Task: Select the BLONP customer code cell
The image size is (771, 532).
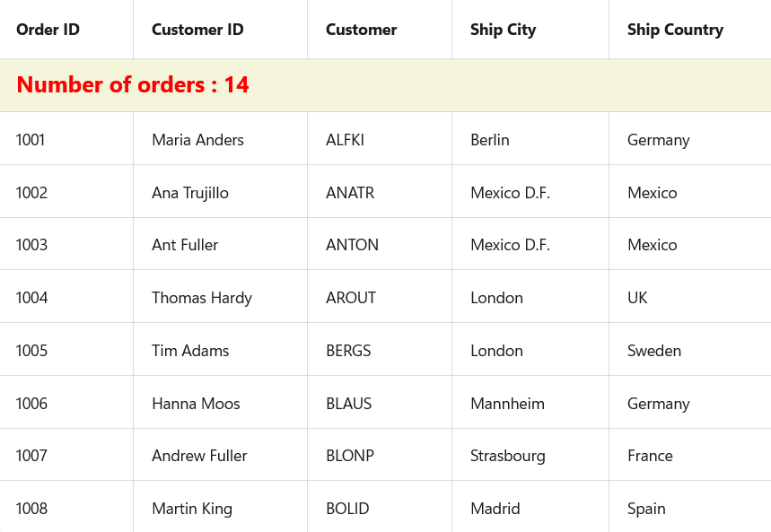Action: coord(350,456)
